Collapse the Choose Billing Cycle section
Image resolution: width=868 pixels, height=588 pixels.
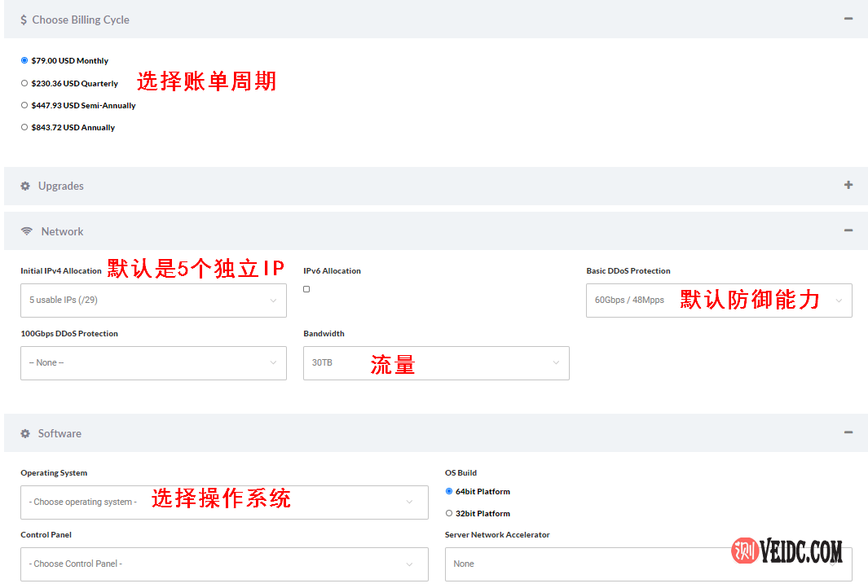tap(848, 19)
